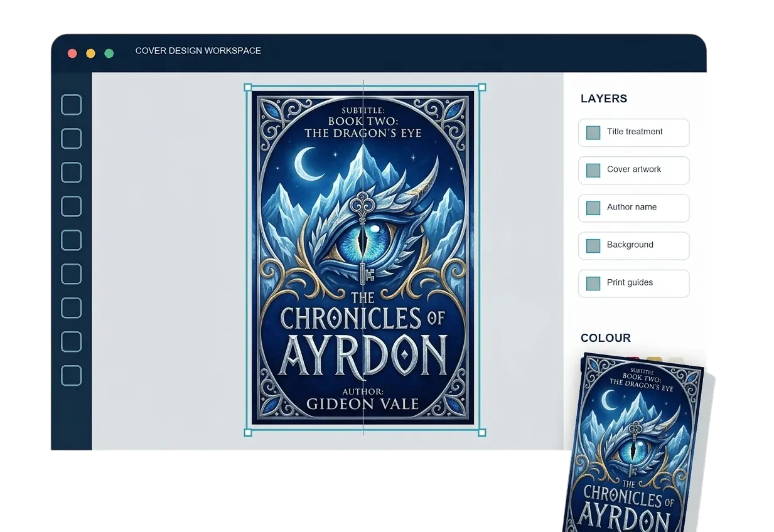Toggle the Title treatment layer checkbox
The image size is (774, 532).
[593, 132]
